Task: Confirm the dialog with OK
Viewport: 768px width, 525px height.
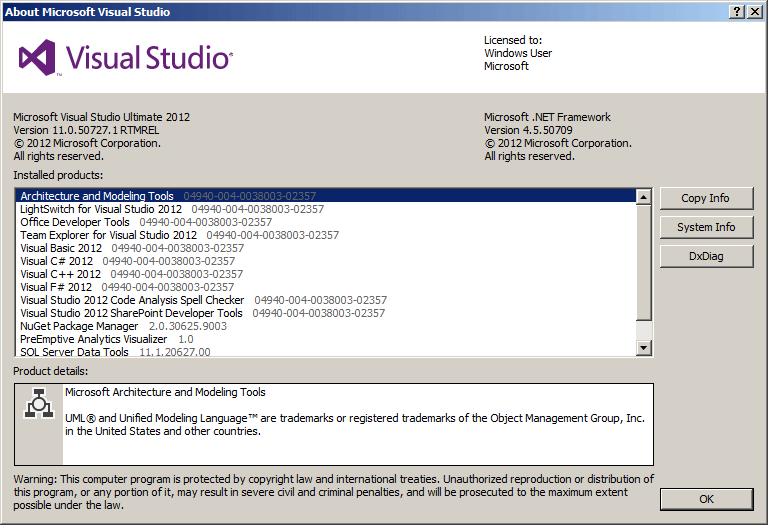Action: pyautogui.click(x=706, y=499)
